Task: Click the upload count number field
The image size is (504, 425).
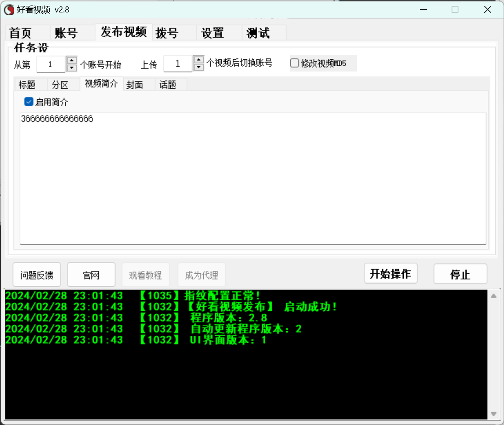Action: point(178,63)
